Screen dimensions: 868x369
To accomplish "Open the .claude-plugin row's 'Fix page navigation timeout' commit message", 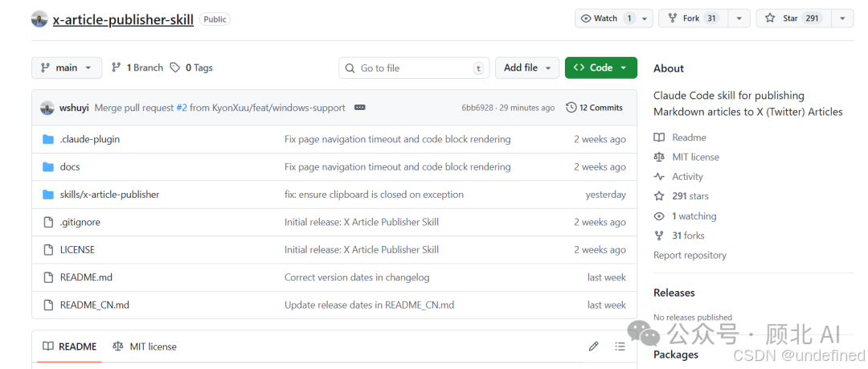I will tap(398, 139).
